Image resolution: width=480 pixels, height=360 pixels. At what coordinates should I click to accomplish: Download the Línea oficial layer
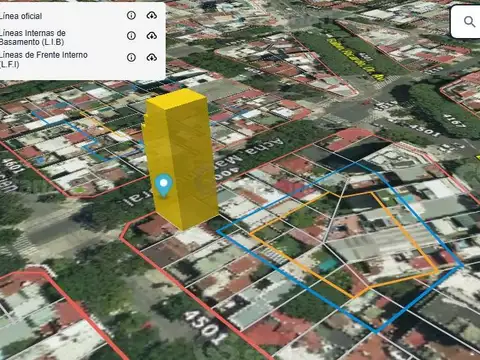(x=152, y=15)
